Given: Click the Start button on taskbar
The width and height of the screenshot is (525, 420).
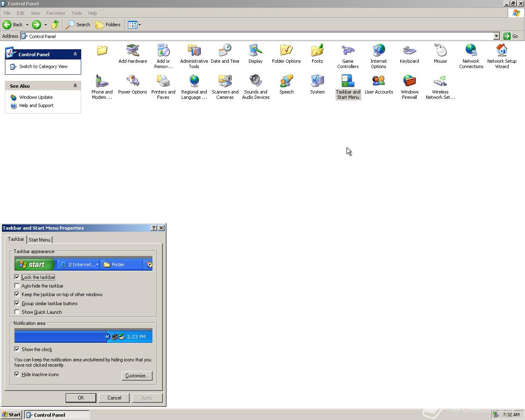Looking at the screenshot, I should pos(11,415).
